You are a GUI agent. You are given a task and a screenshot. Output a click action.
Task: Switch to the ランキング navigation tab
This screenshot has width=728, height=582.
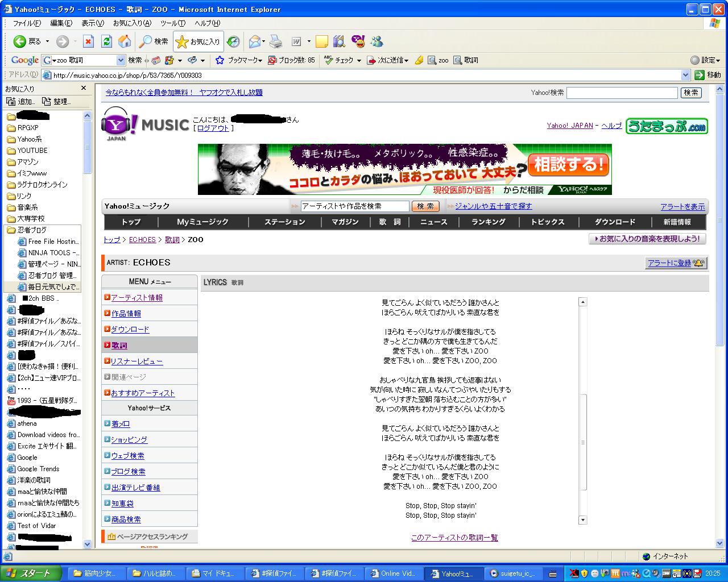point(489,222)
